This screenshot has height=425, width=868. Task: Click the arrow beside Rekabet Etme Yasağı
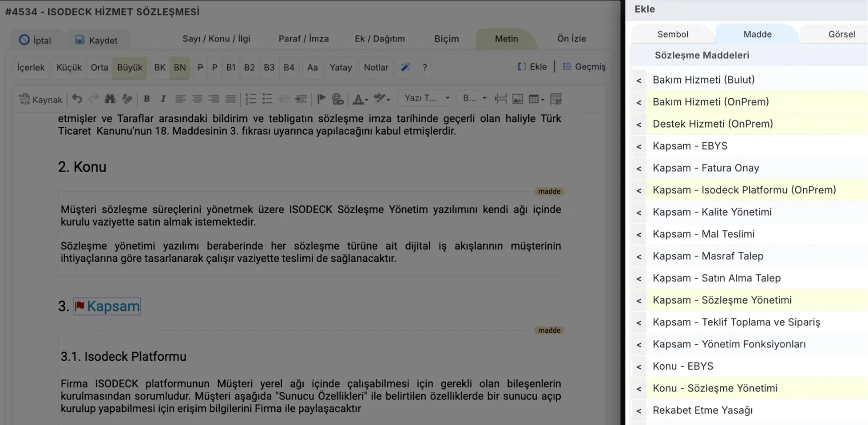[x=639, y=410]
